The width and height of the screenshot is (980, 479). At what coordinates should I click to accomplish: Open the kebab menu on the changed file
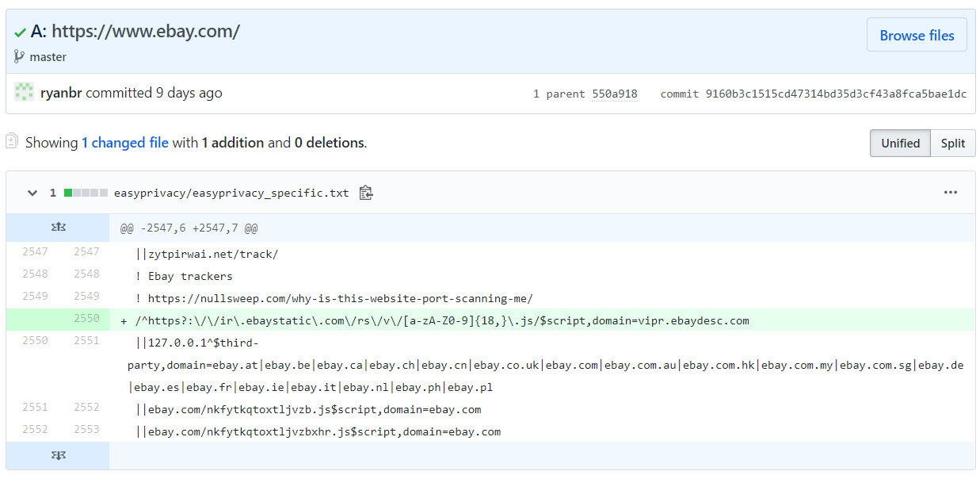[951, 192]
